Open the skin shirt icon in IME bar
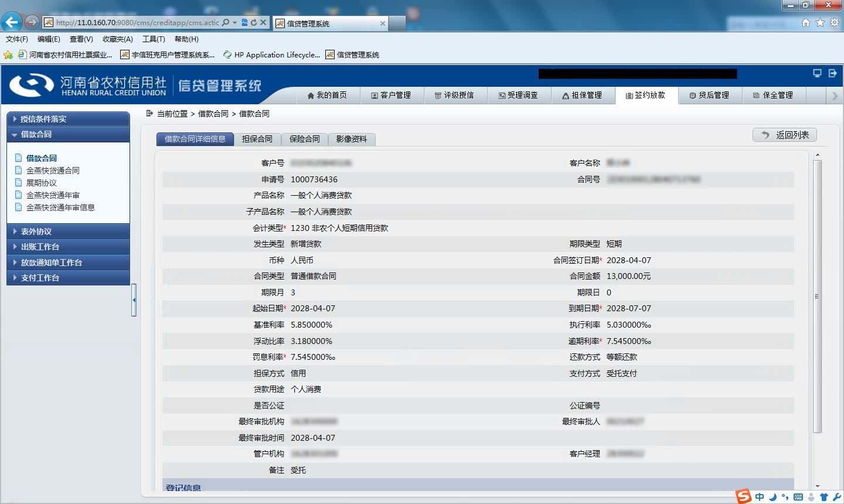 coord(823,497)
